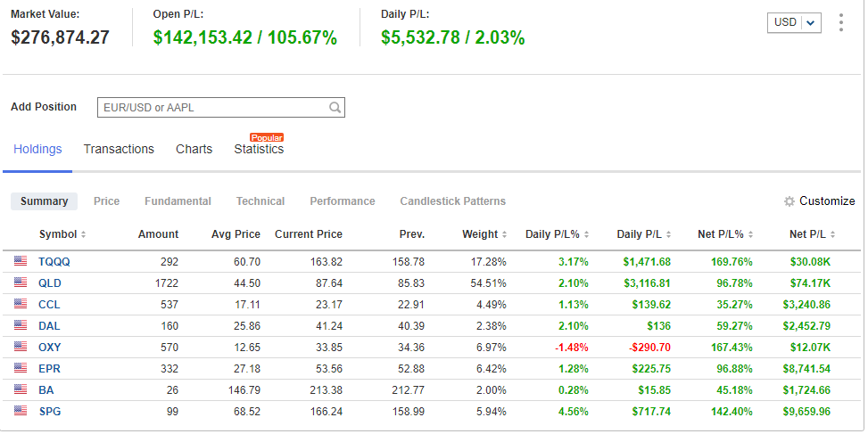Open the EPR symbol link
868x434 pixels.
[x=49, y=369]
